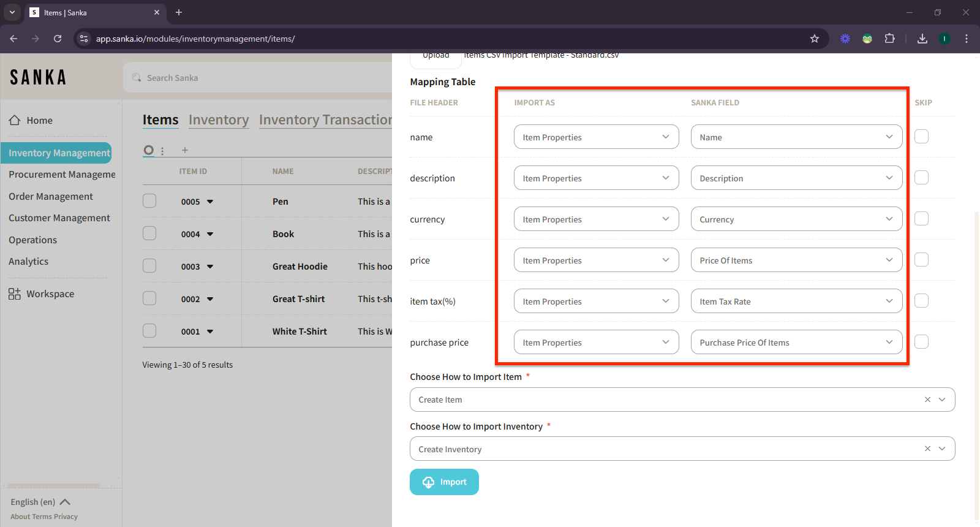Click the plus icon to add a view
The width and height of the screenshot is (980, 527).
[x=184, y=150]
